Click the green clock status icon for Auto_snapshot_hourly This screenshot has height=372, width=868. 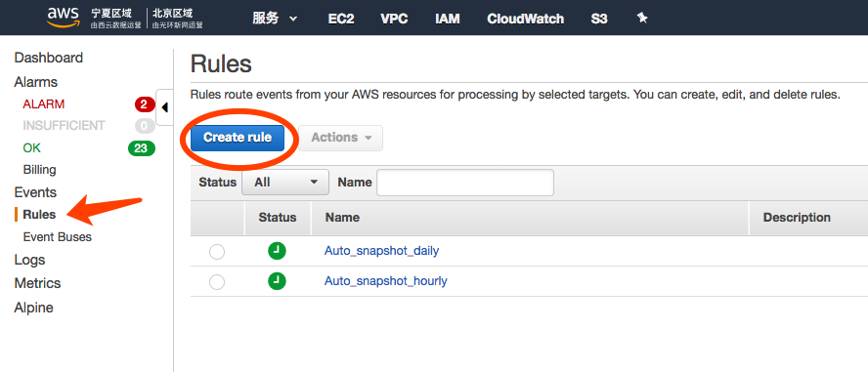click(277, 281)
